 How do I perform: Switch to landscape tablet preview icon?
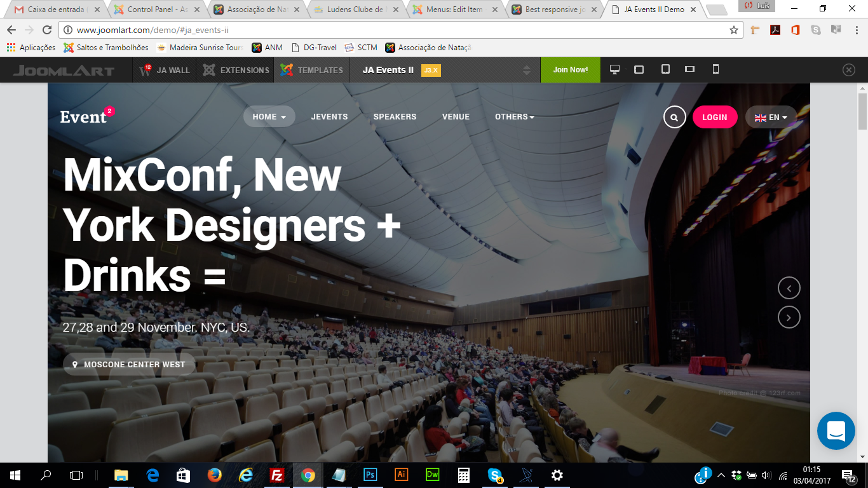[x=639, y=70]
